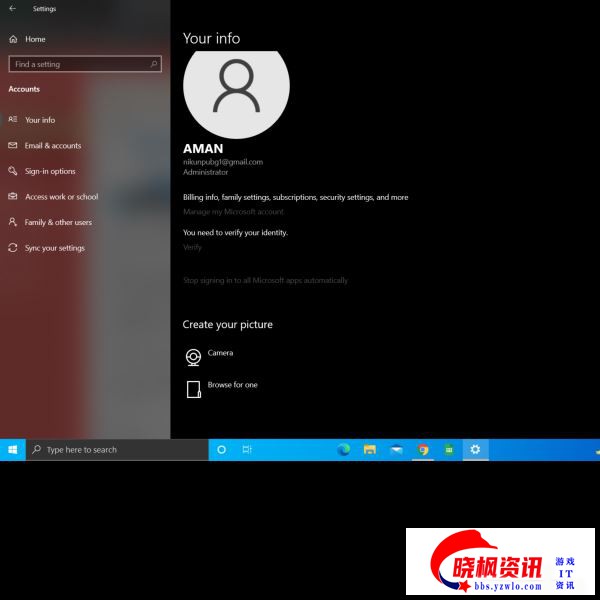
Task: Select Your info in the sidebar
Action: click(x=40, y=120)
